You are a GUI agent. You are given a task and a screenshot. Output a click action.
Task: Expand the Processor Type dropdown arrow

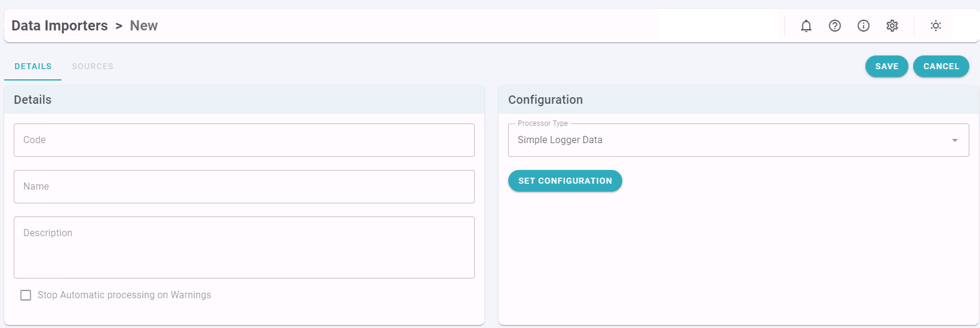(955, 140)
